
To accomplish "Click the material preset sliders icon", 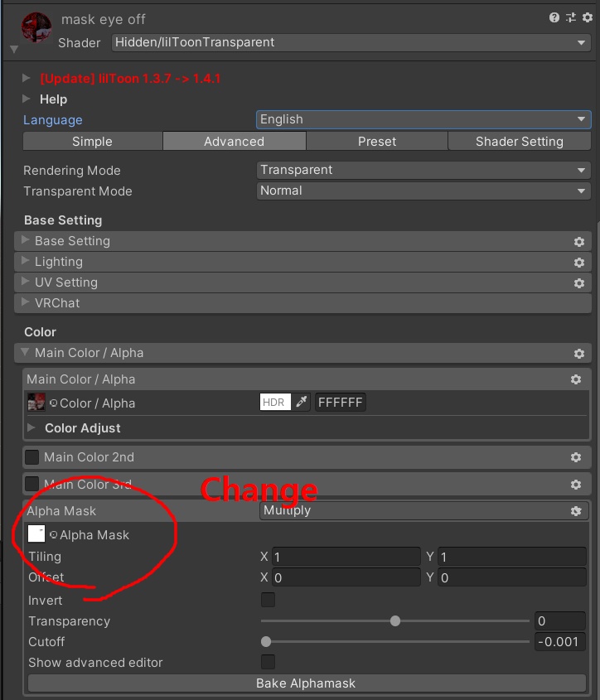I will [x=570, y=17].
